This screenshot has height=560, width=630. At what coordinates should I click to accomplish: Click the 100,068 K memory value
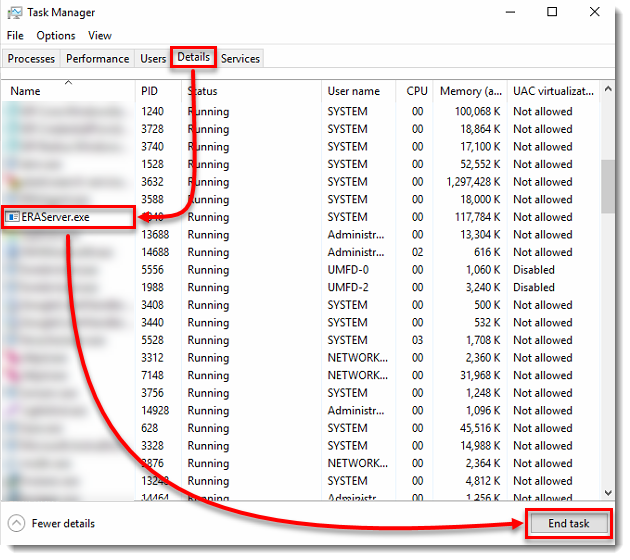click(477, 111)
